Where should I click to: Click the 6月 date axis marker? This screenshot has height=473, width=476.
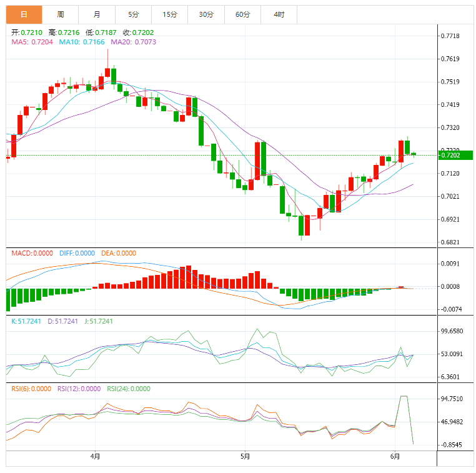395,456
